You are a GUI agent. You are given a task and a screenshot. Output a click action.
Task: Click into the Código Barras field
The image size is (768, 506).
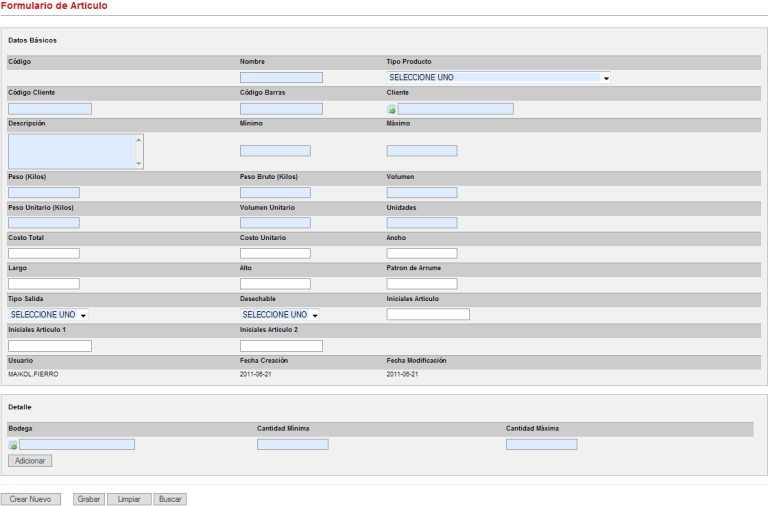pyautogui.click(x=281, y=109)
